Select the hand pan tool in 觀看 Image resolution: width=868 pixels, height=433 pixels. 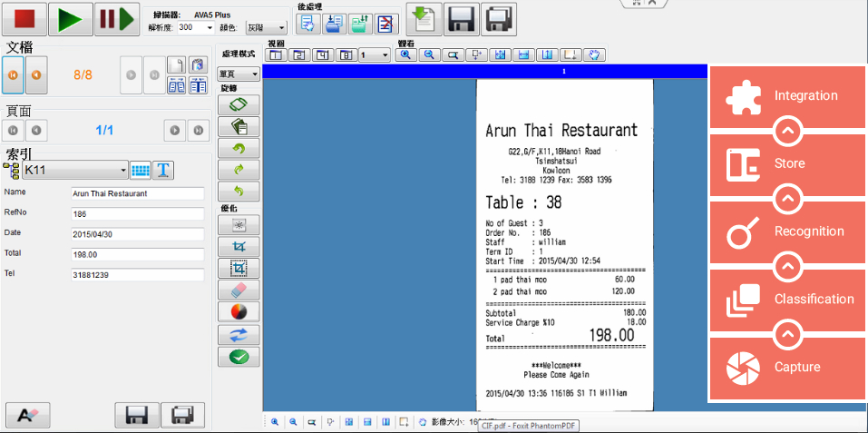594,54
